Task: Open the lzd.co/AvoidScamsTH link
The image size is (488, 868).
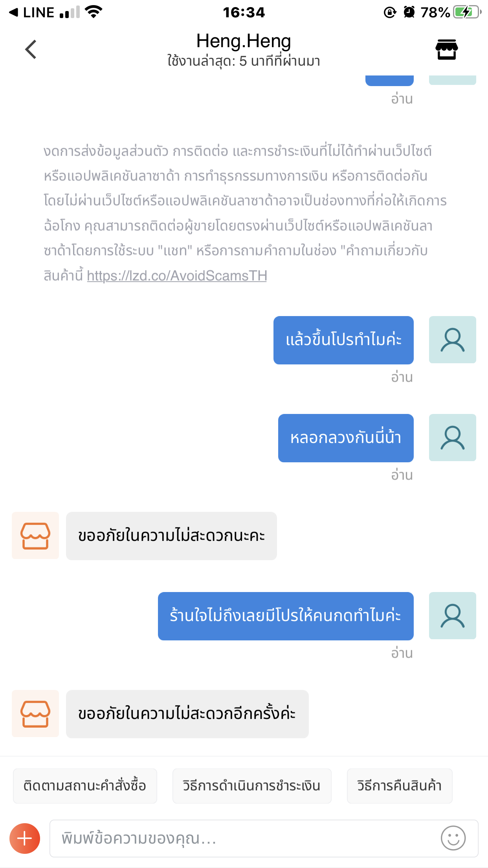Action: coord(177,276)
